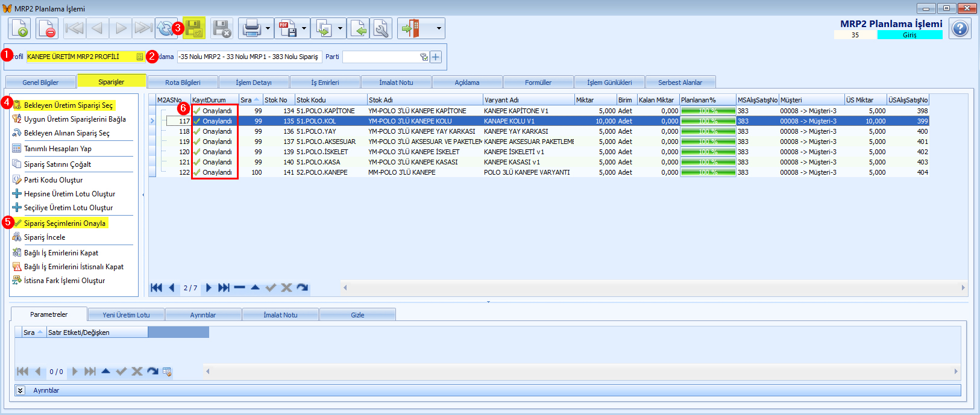Click Bağlı İş Emirlerini Kapat
980x415 pixels.
click(x=61, y=253)
